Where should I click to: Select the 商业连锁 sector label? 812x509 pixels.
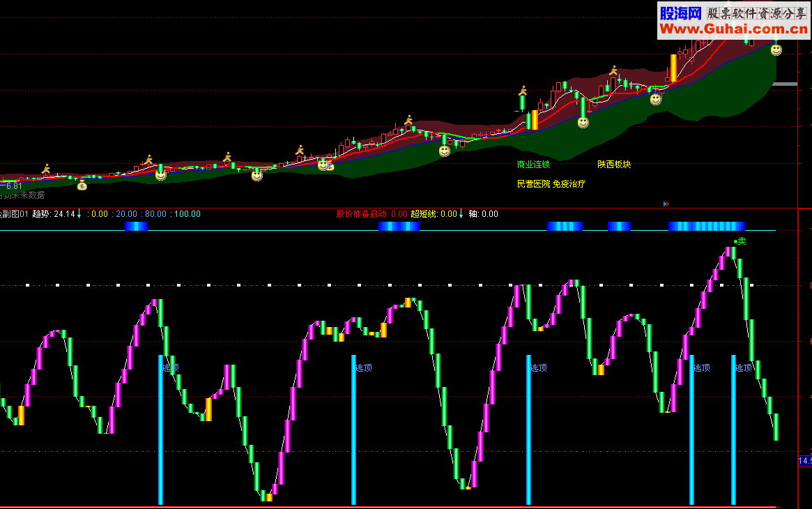tap(533, 164)
